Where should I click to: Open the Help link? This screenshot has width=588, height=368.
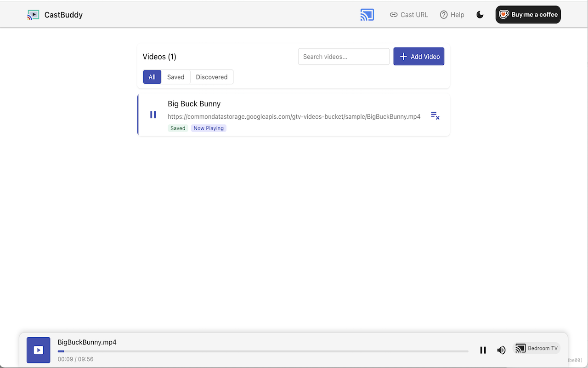pyautogui.click(x=452, y=15)
